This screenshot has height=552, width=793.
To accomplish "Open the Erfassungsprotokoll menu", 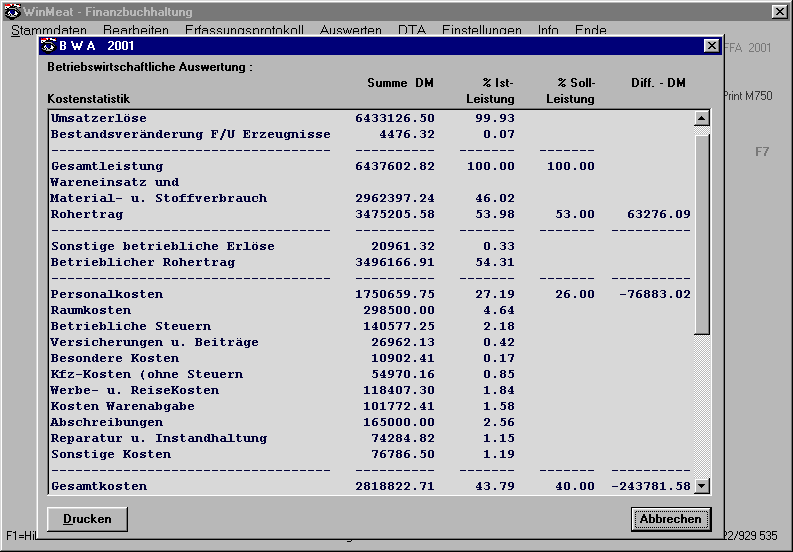I will [244, 31].
